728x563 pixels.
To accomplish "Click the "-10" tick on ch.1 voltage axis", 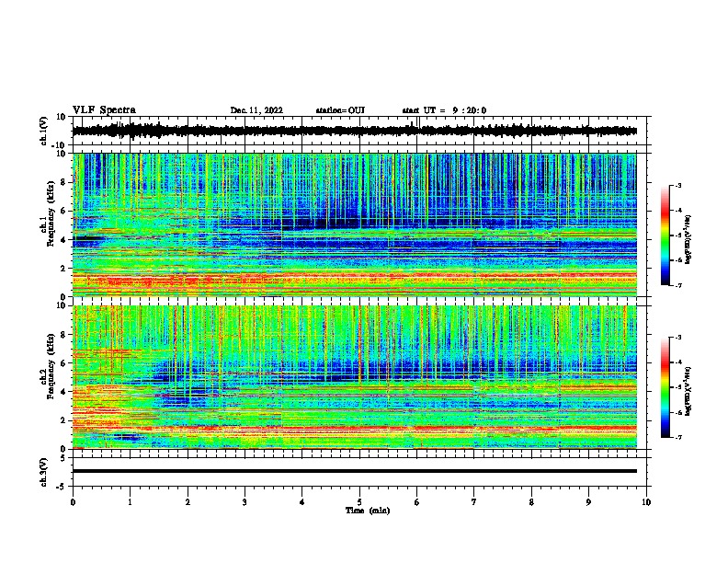I will click(x=60, y=144).
